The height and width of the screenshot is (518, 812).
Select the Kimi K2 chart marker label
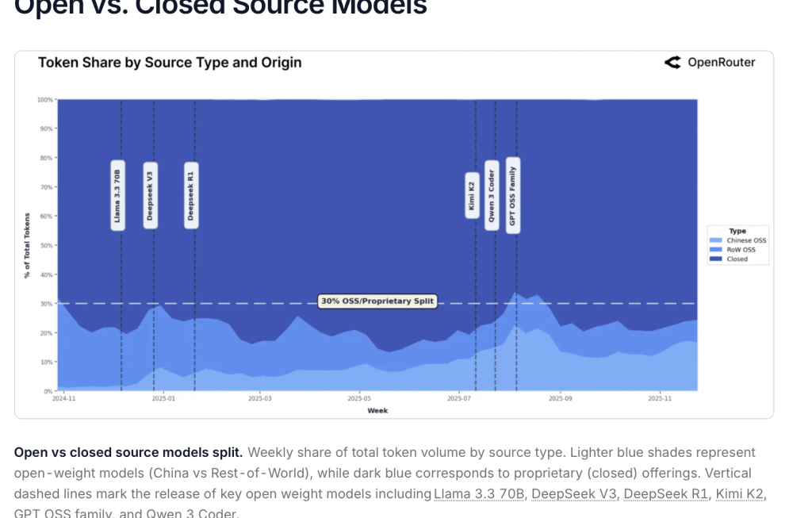471,195
